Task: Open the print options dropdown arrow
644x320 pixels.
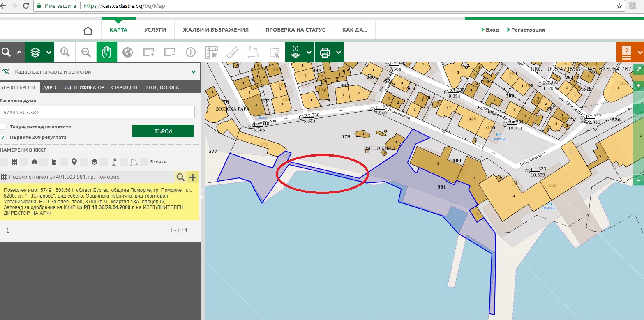Action: pyautogui.click(x=338, y=53)
